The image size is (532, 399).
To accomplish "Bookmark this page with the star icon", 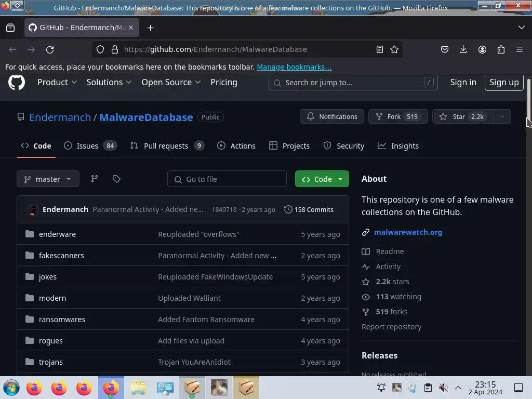I will click(x=394, y=49).
